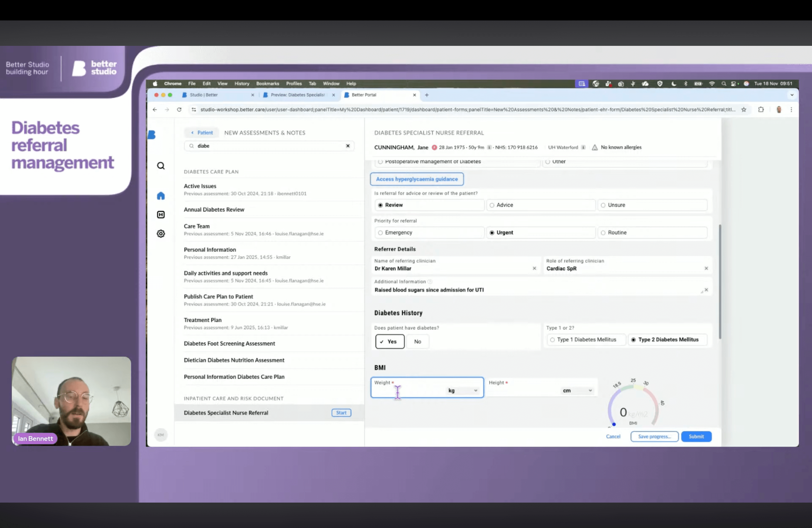This screenshot has height=528, width=812.
Task: Click the hospital H icon in sidebar
Action: pos(161,215)
